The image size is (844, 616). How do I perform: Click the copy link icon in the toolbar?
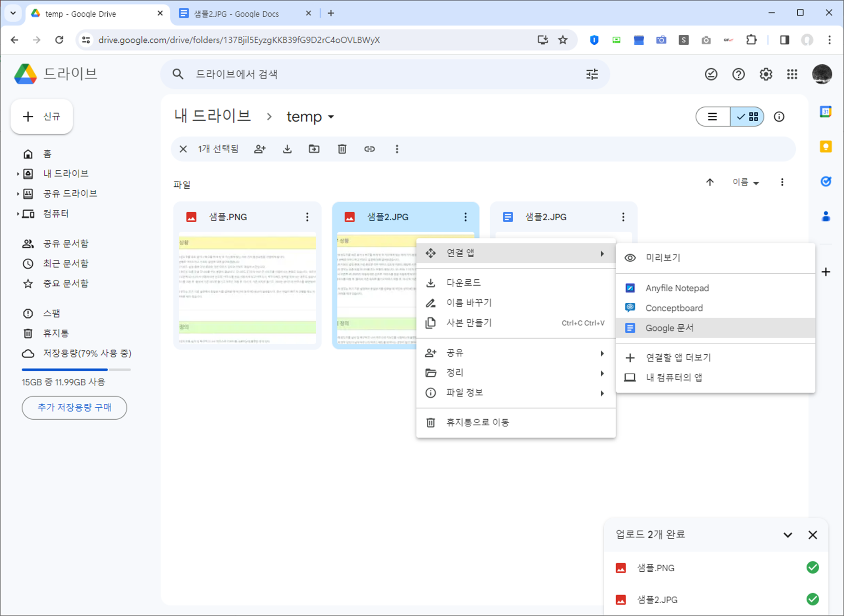point(369,149)
